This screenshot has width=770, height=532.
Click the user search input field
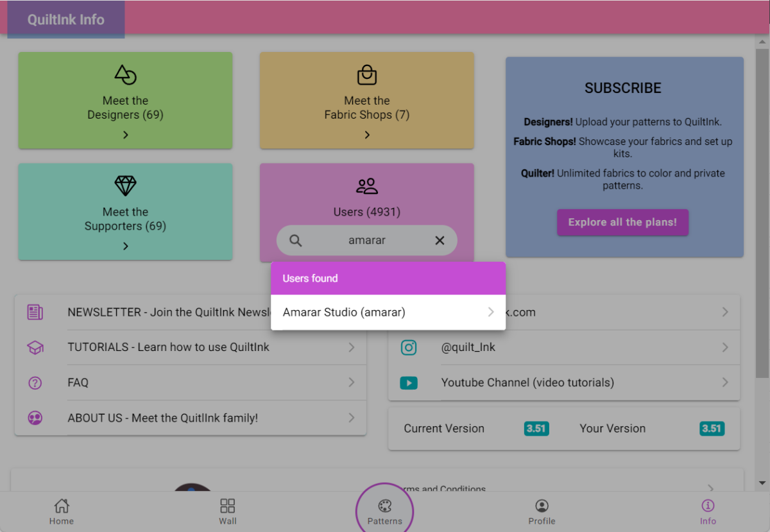(x=367, y=241)
